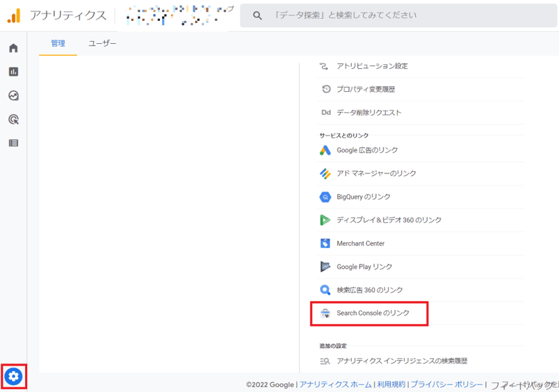Screen dimensions: 559x392
Task: Click the プロパティ変更履歴 history icon
Action: (326, 89)
